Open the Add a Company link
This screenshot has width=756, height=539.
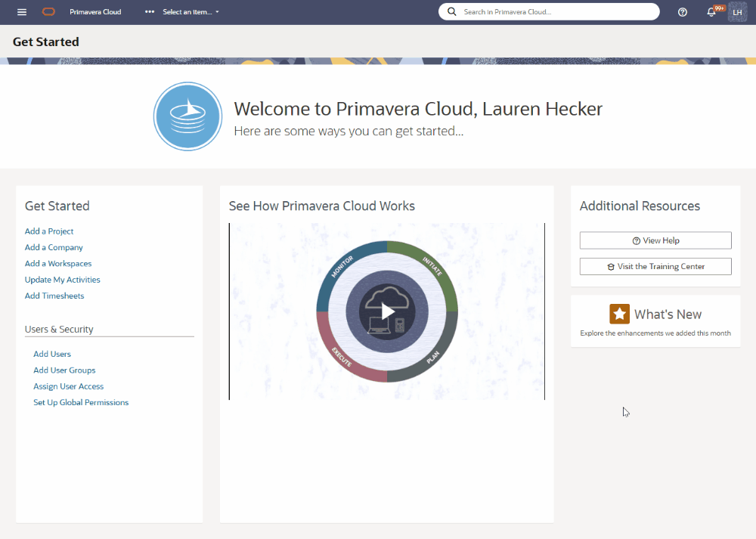point(54,247)
